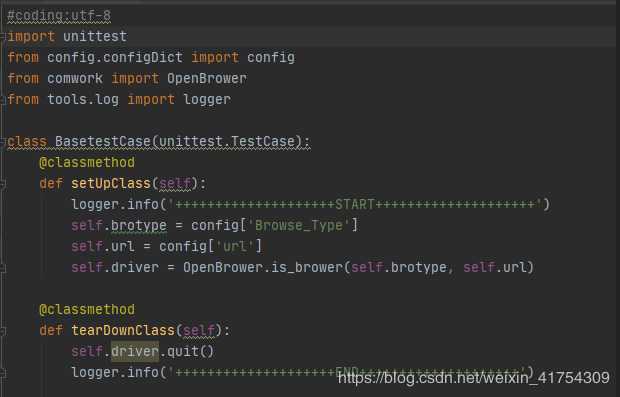Click the 'brotype' attribute in the self.brotype assignment
620x397 pixels.
point(139,225)
